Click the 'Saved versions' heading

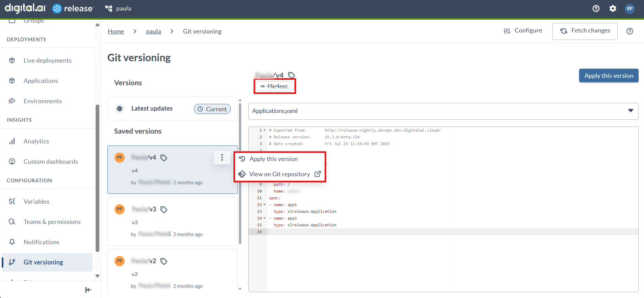138,131
